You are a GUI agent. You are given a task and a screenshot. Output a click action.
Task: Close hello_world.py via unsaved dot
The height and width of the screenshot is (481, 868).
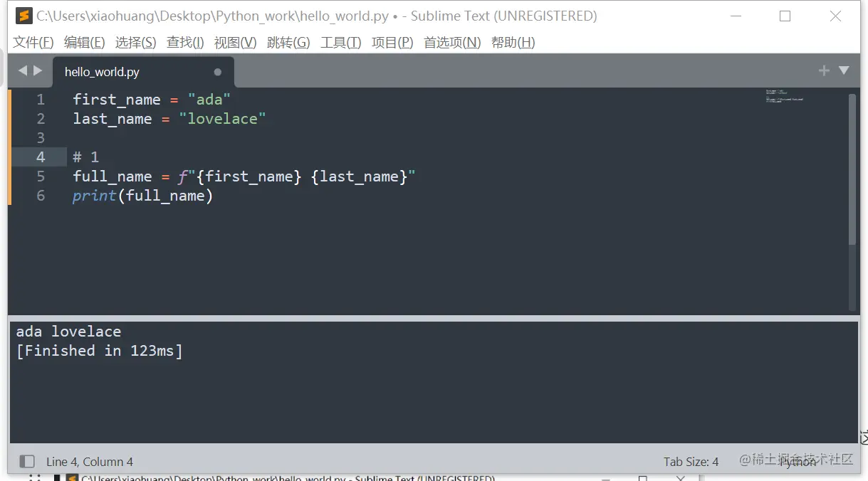pos(218,72)
